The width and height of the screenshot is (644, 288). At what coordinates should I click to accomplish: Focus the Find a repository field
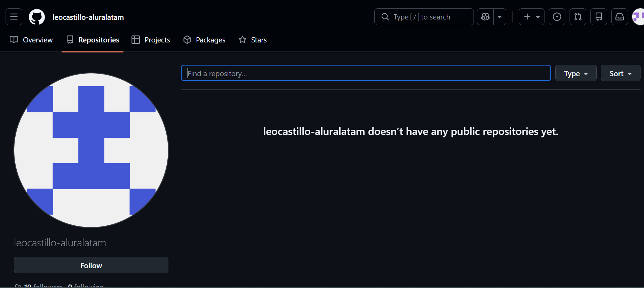(366, 73)
